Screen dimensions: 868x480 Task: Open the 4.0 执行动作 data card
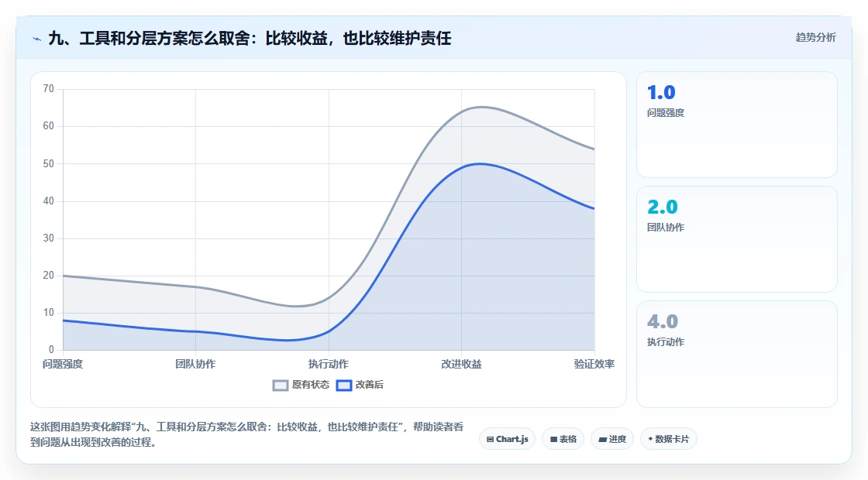(737, 354)
